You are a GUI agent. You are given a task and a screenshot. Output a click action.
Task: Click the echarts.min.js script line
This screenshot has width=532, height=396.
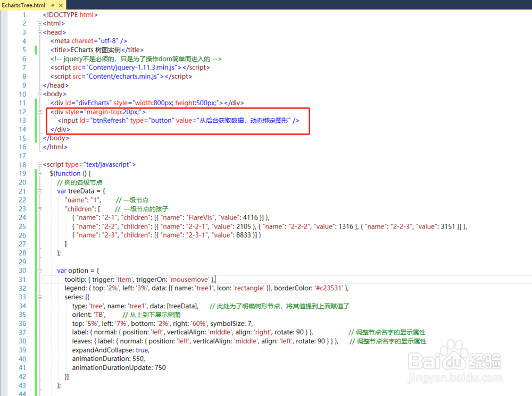[x=121, y=77]
